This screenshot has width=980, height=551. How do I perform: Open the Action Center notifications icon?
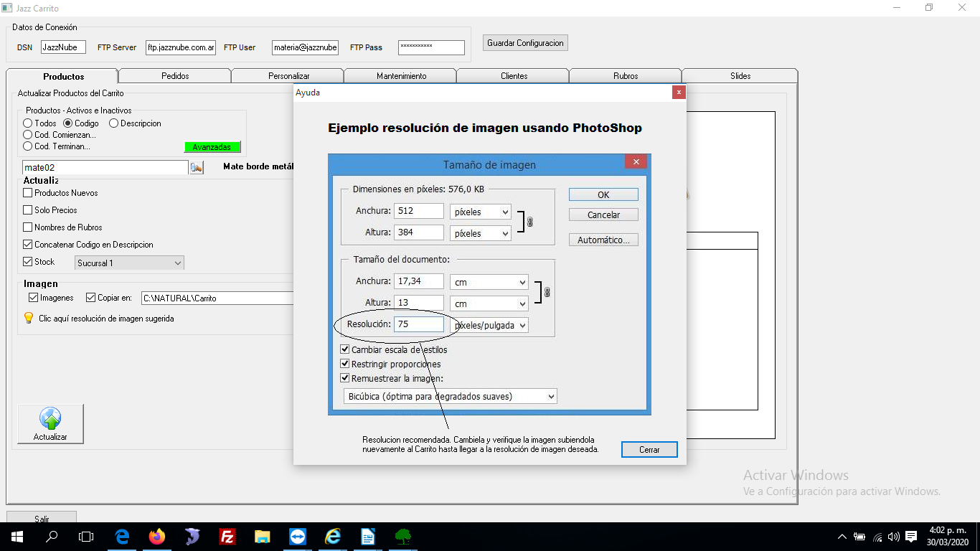pyautogui.click(x=911, y=537)
